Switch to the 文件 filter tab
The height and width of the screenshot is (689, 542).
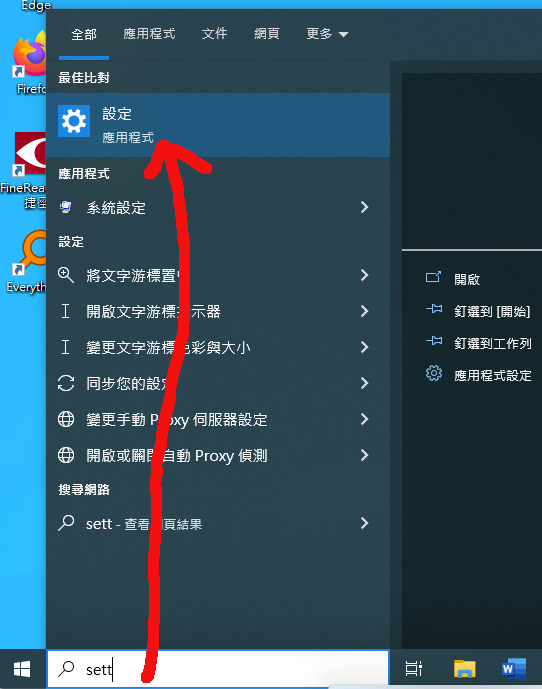pos(214,34)
